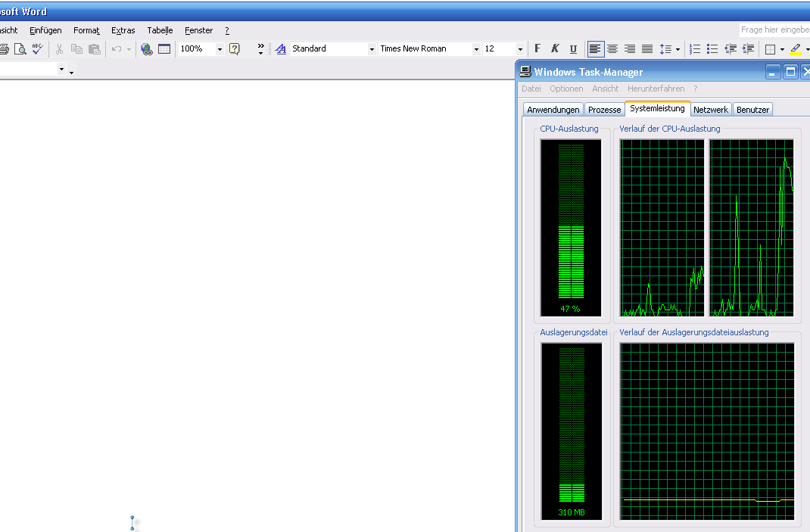Open the Fenster menu in Word

199,30
